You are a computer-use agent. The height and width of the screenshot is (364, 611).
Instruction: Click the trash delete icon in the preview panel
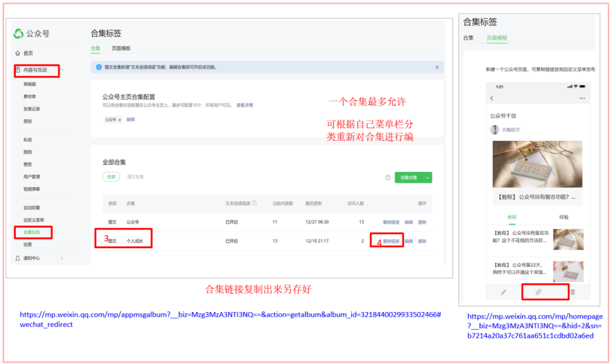[x=573, y=291]
